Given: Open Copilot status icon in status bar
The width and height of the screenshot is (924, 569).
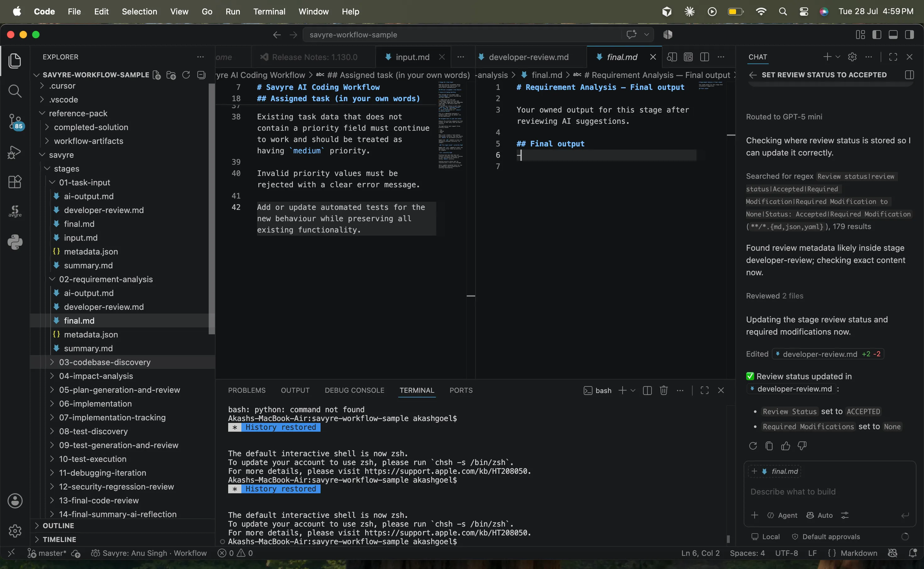Looking at the screenshot, I should [892, 553].
